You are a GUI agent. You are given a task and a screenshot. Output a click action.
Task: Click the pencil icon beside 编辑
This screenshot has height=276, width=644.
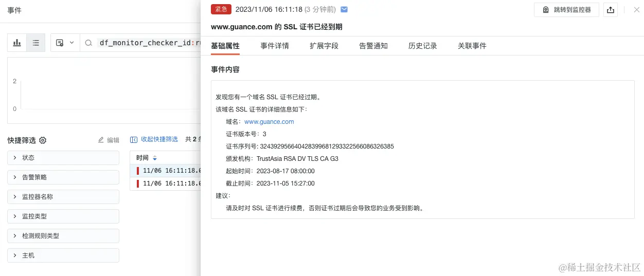tap(101, 140)
